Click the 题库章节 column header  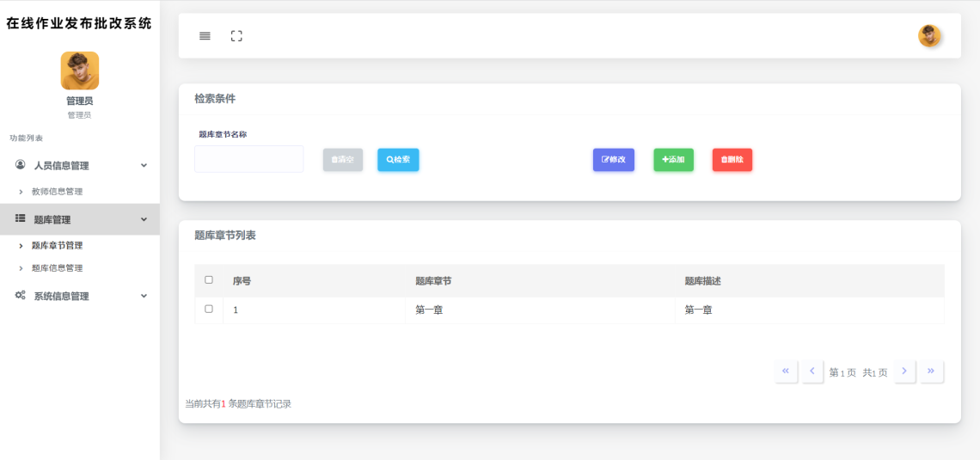[434, 281]
